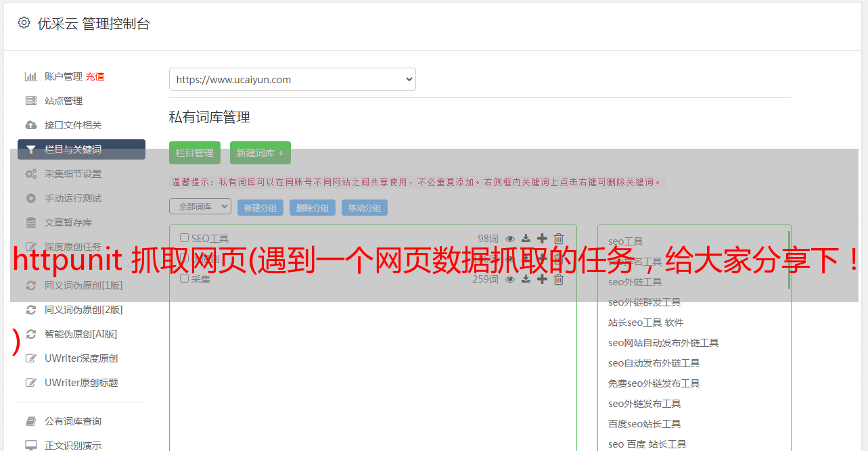Select keyword '站长seo工具 软件'
Image resolution: width=868 pixels, height=451 pixels.
(646, 323)
